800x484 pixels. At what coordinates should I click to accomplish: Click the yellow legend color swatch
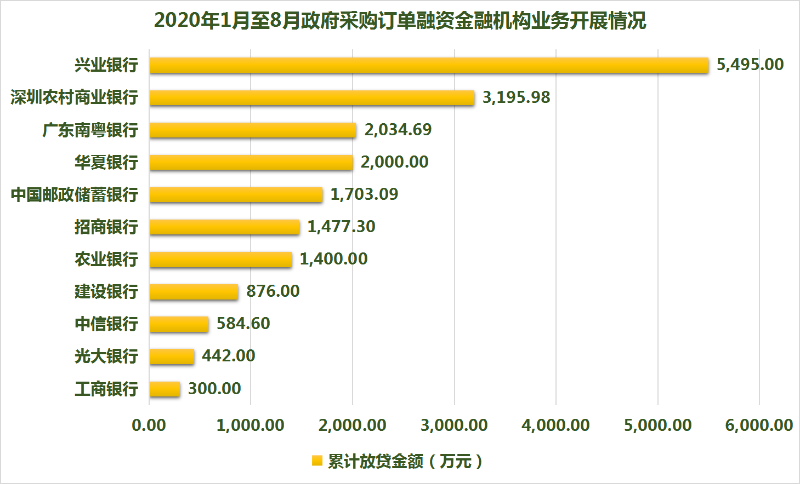[317, 461]
